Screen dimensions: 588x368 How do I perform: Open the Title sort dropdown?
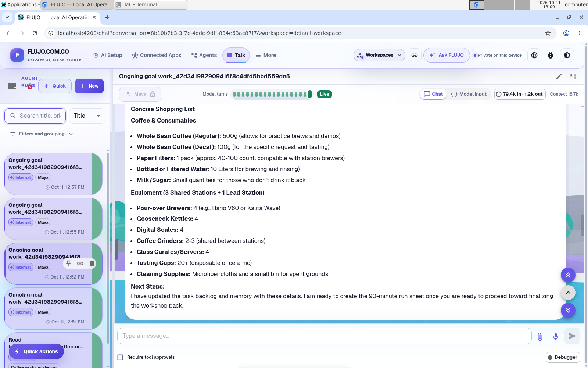(x=87, y=116)
